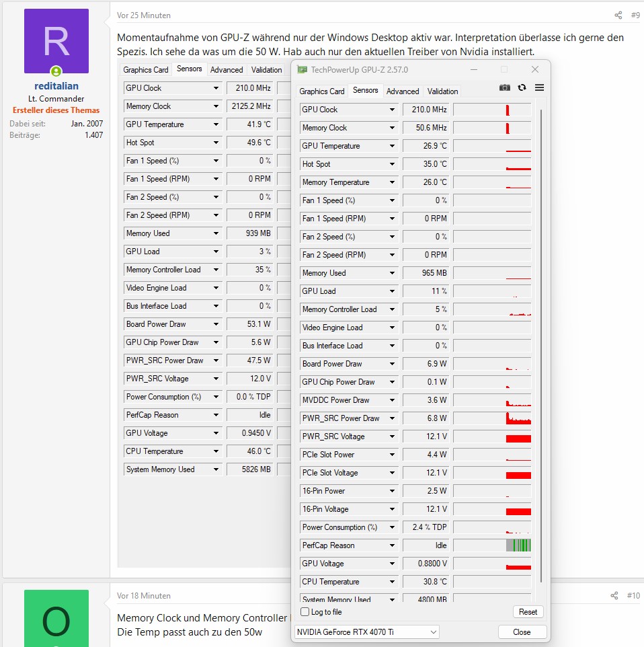Open the post number #10 link
This screenshot has height=647, width=644.
[633, 595]
